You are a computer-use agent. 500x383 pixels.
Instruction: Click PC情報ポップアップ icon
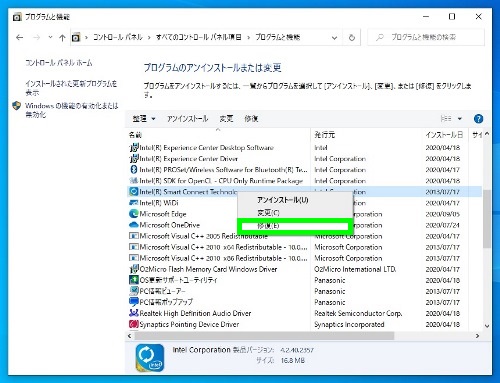(x=134, y=302)
